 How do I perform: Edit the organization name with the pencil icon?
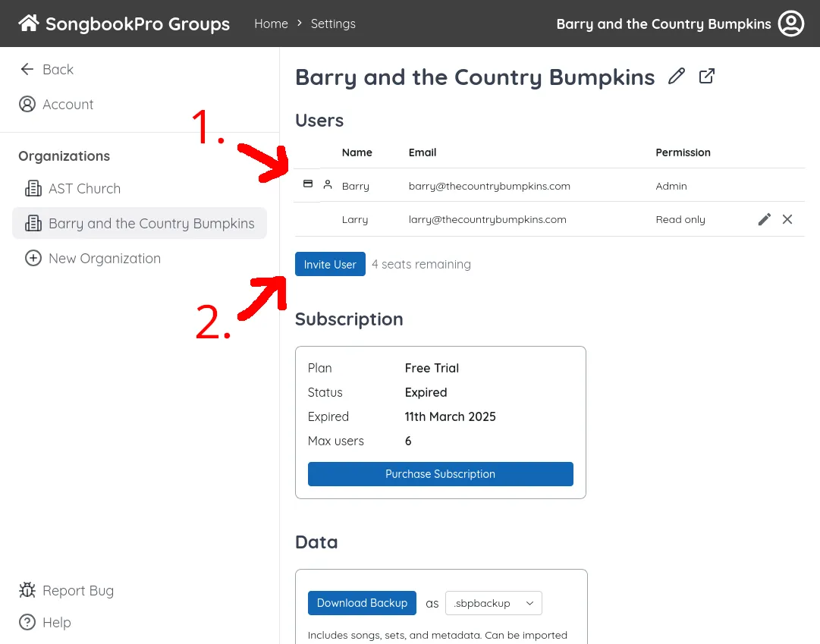(x=676, y=76)
